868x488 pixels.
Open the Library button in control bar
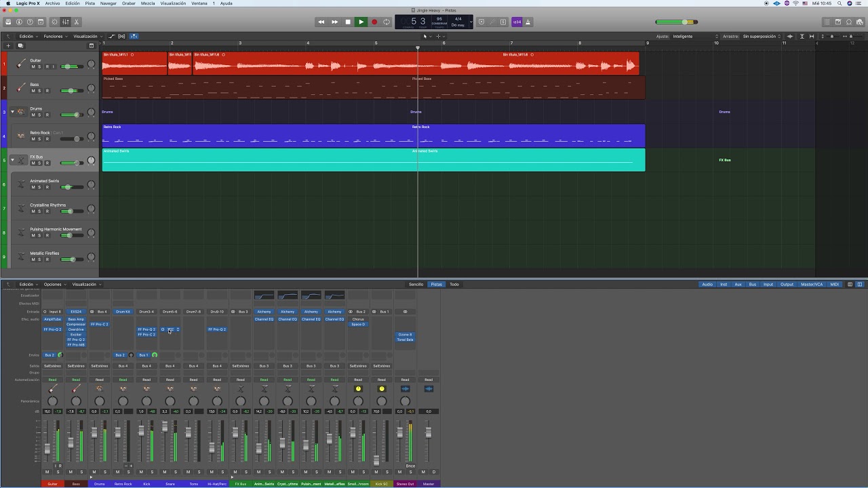[8, 22]
